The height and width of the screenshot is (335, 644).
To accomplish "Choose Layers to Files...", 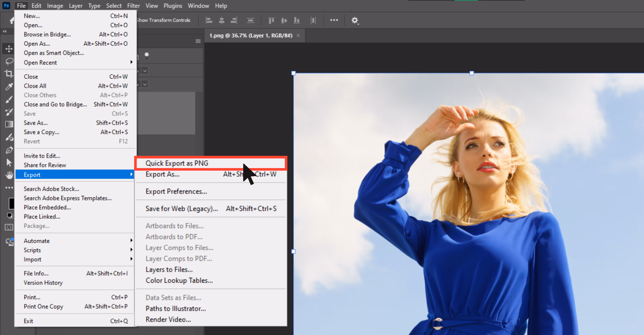I will 211,270.
